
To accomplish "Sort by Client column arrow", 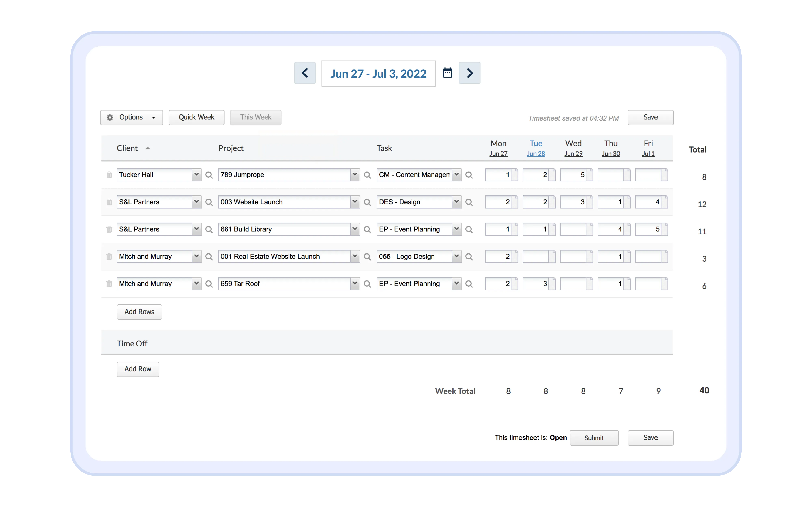I will [x=148, y=148].
